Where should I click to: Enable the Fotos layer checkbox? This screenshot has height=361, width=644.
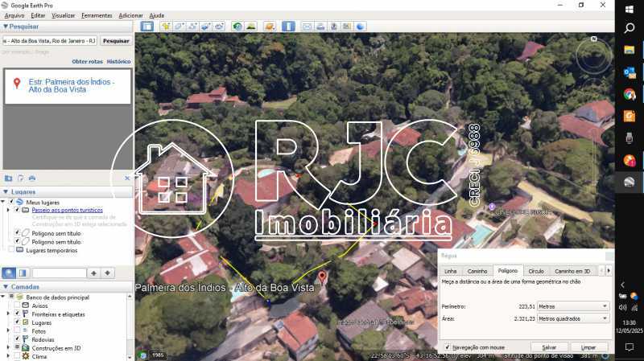(x=17, y=331)
